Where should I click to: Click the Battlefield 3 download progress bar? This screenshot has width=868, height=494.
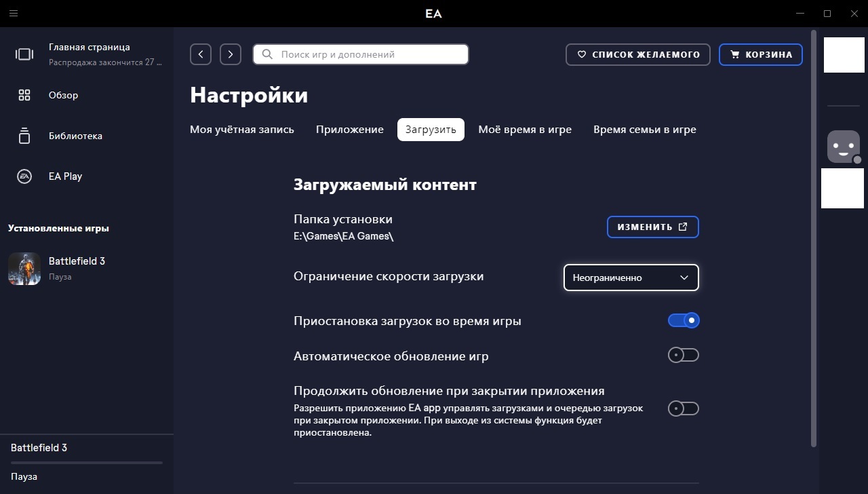(87, 463)
